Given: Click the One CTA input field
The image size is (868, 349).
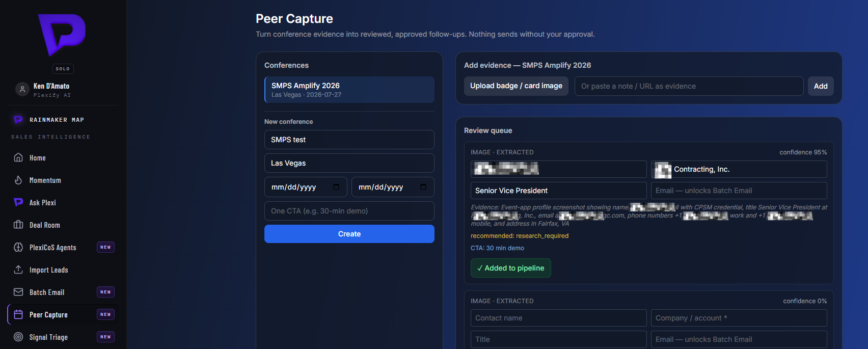Looking at the screenshot, I should pos(349,211).
